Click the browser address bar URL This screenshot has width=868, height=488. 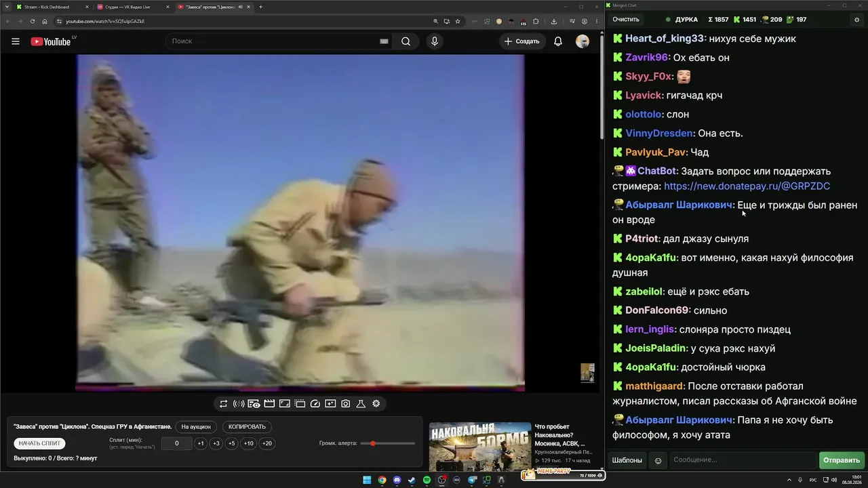[105, 21]
